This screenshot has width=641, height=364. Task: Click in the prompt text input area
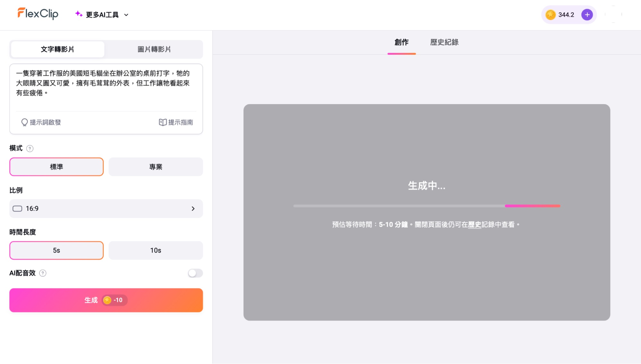[x=106, y=87]
